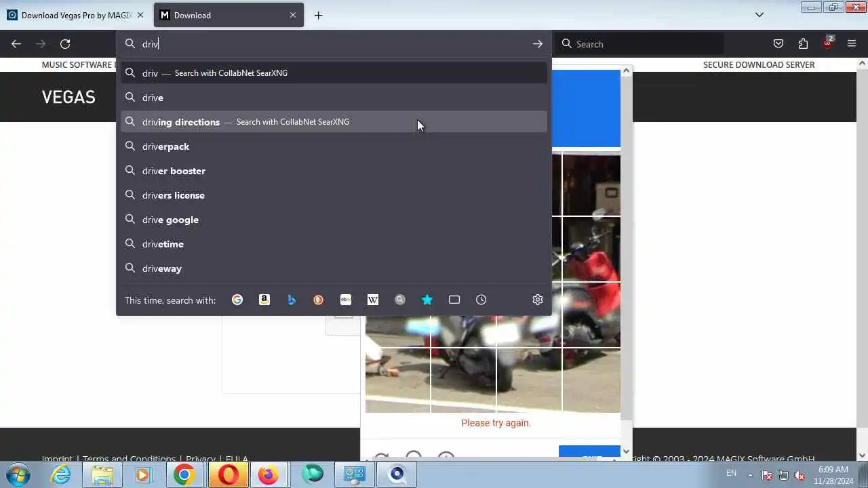Image resolution: width=868 pixels, height=488 pixels.
Task: Select the 'driverpack' suggestion
Action: point(334,146)
